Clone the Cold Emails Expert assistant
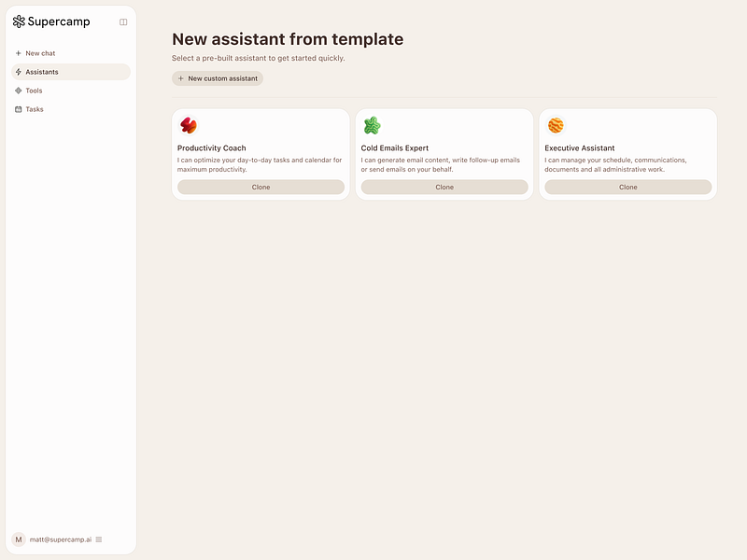This screenshot has width=747, height=560. [444, 188]
